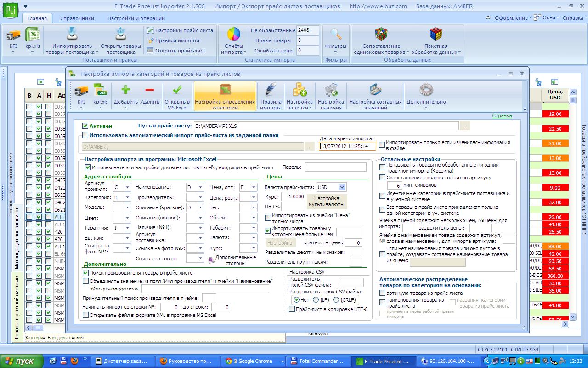Check Прайс-лист в кодировке UTF-8

[292, 309]
